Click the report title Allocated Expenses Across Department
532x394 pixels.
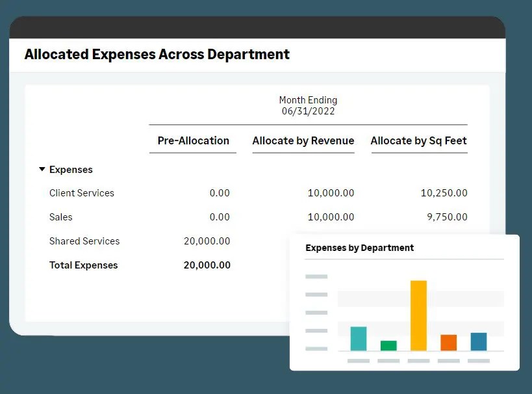coord(157,55)
